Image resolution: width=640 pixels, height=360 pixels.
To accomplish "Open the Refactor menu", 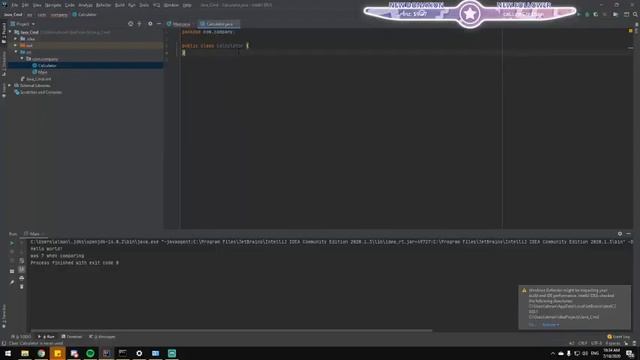I will pyautogui.click(x=103, y=5).
